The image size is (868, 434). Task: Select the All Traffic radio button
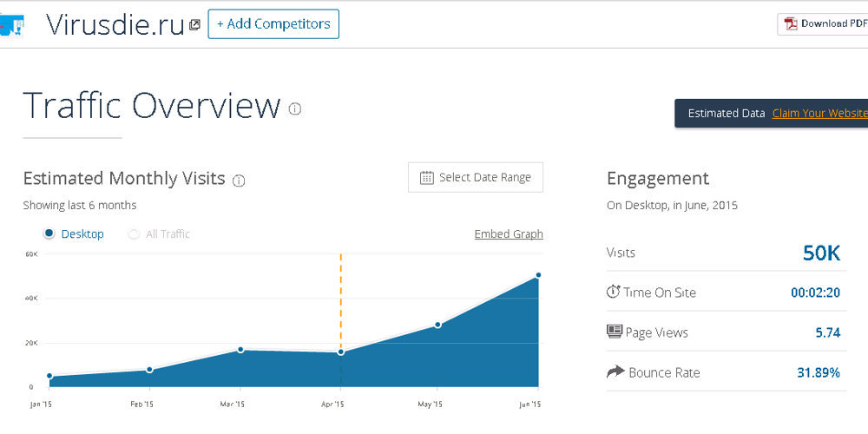[134, 233]
